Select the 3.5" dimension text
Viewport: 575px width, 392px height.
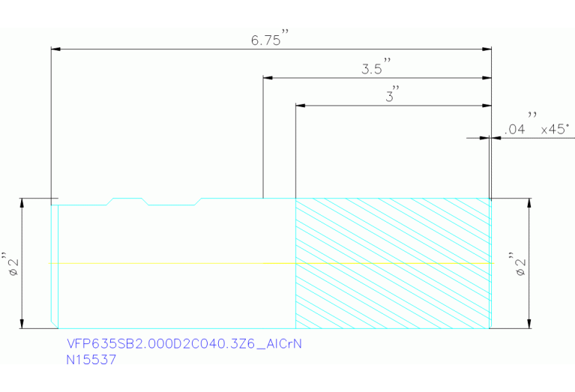[x=376, y=67]
